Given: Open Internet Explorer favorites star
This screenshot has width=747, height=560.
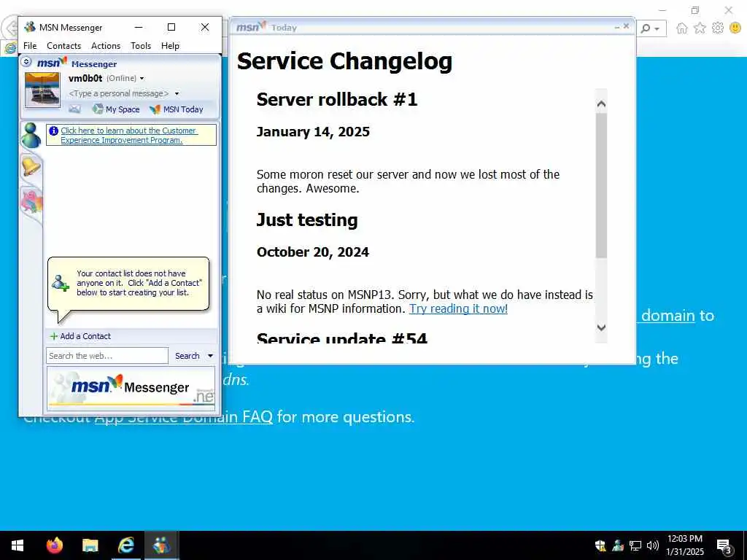Looking at the screenshot, I should coord(700,28).
